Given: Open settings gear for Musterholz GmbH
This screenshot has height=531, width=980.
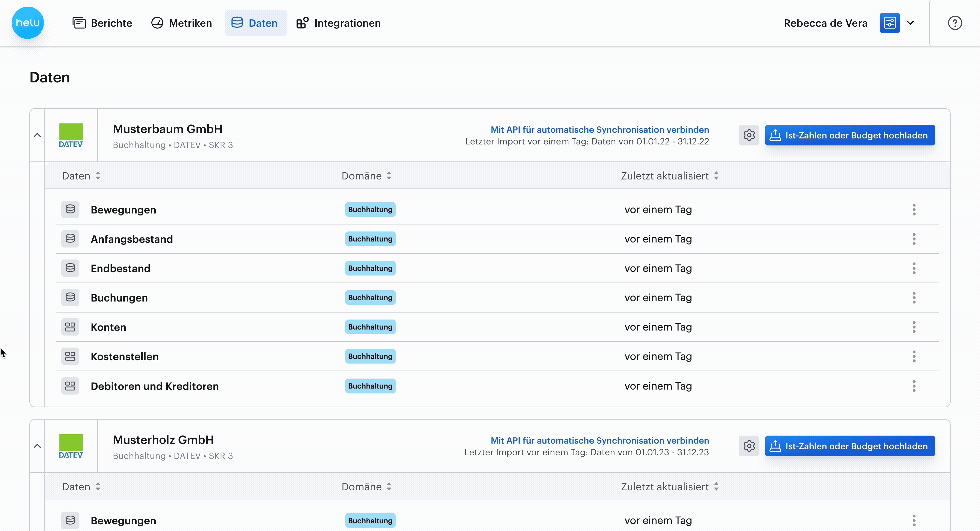Looking at the screenshot, I should tap(749, 446).
